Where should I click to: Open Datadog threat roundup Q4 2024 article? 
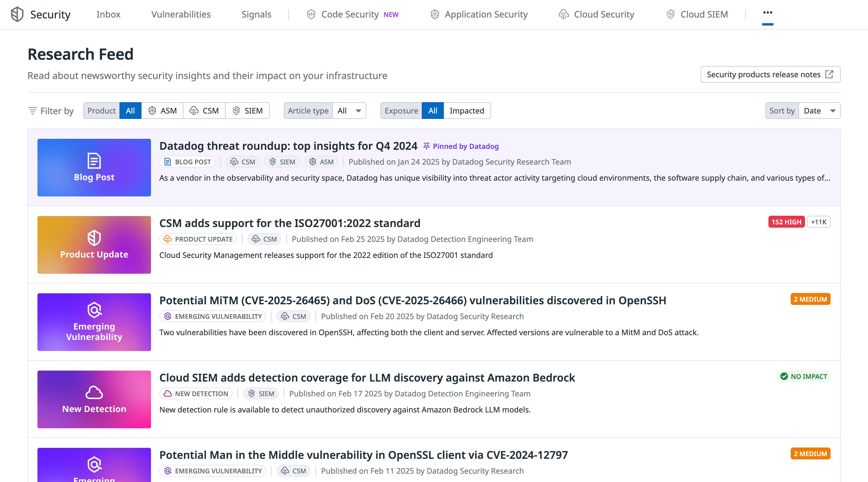point(288,146)
